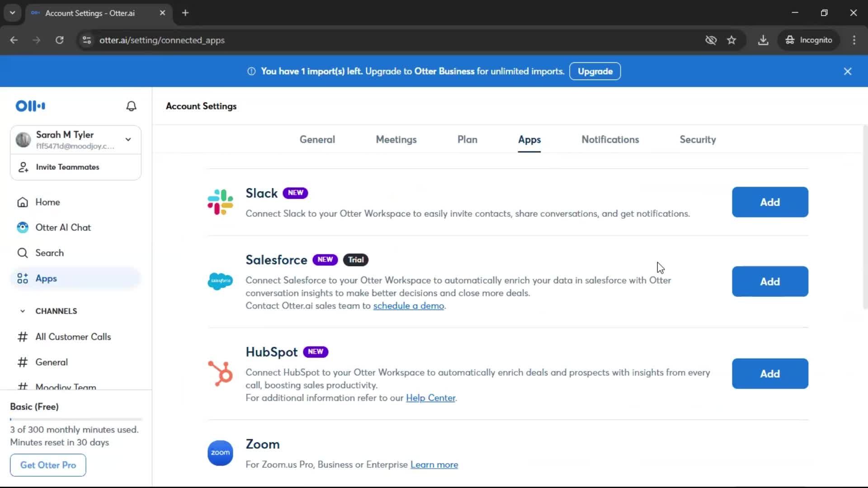Click the address bar URL

click(162, 40)
